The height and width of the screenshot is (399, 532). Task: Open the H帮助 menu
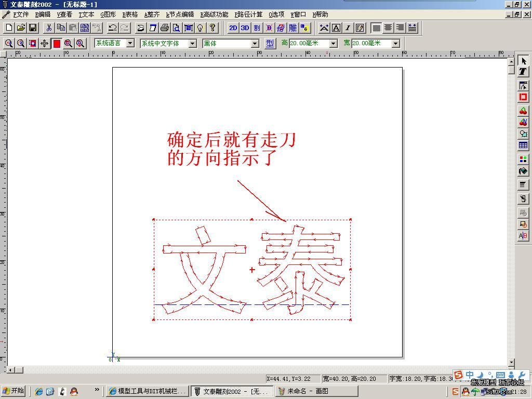coord(320,15)
